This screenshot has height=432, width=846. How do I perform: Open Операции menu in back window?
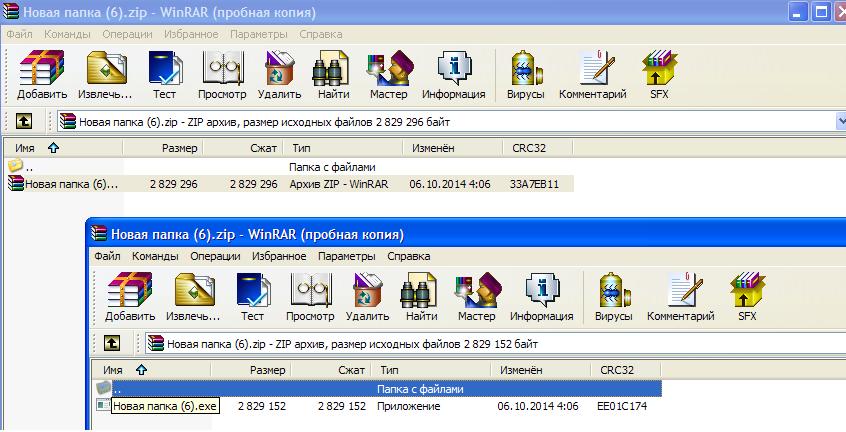tap(127, 34)
